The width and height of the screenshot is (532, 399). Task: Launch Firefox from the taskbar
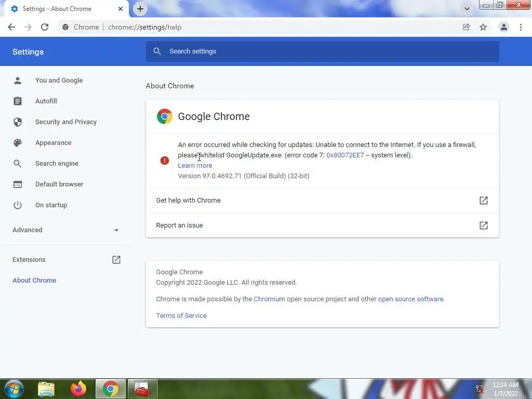(78, 389)
